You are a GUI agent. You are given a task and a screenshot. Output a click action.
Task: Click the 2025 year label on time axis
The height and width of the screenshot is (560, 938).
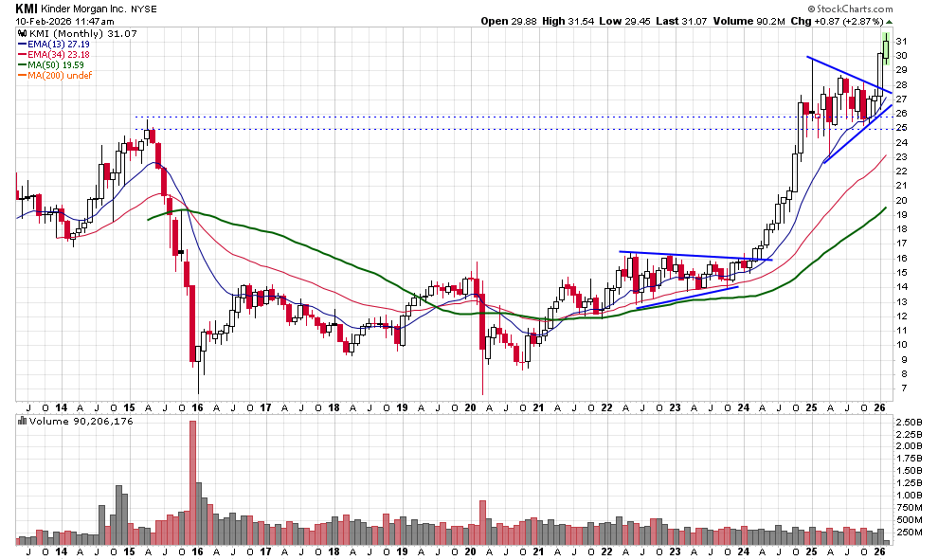click(x=812, y=406)
